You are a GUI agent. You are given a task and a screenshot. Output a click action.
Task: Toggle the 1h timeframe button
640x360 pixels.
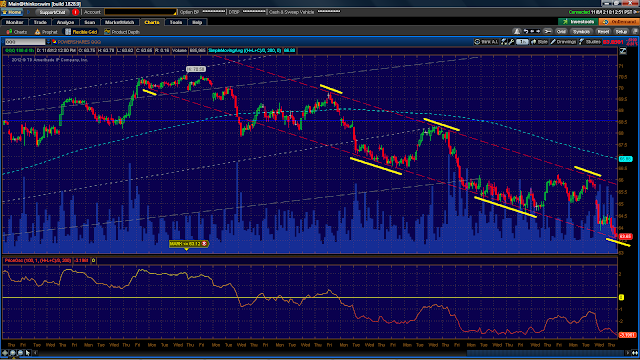coord(522,42)
